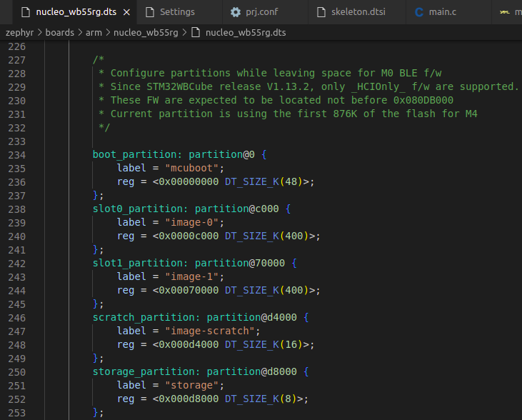Click line number 242 in the gutter
This screenshot has height=420, width=522.
pos(16,264)
